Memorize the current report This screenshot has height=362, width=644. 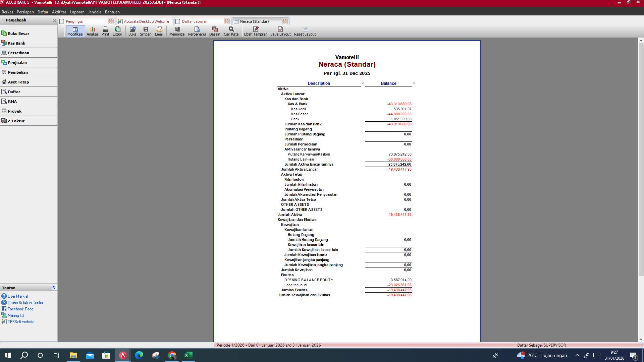(x=177, y=31)
